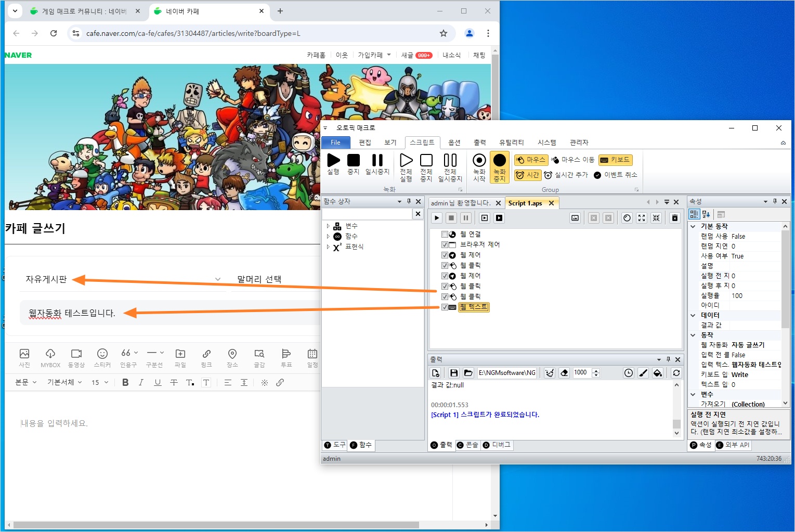
Task: Collapse the 동작 property group
Action: pos(693,335)
